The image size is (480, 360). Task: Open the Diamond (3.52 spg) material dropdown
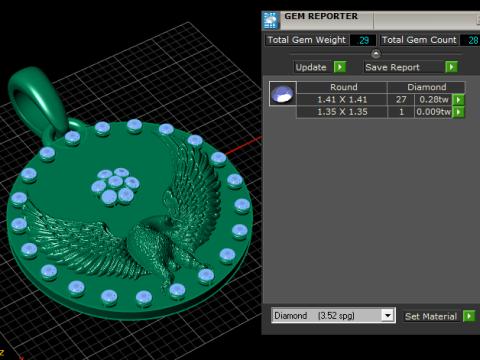pos(388,315)
